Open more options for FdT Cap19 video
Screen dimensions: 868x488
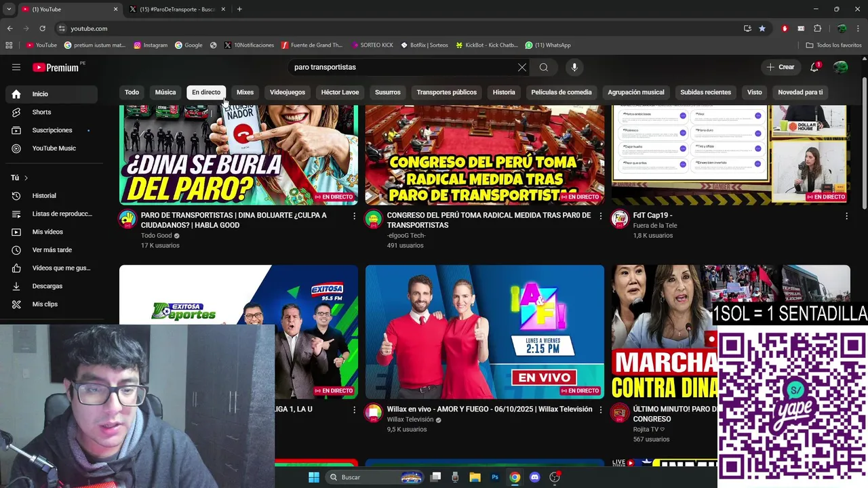coord(846,216)
